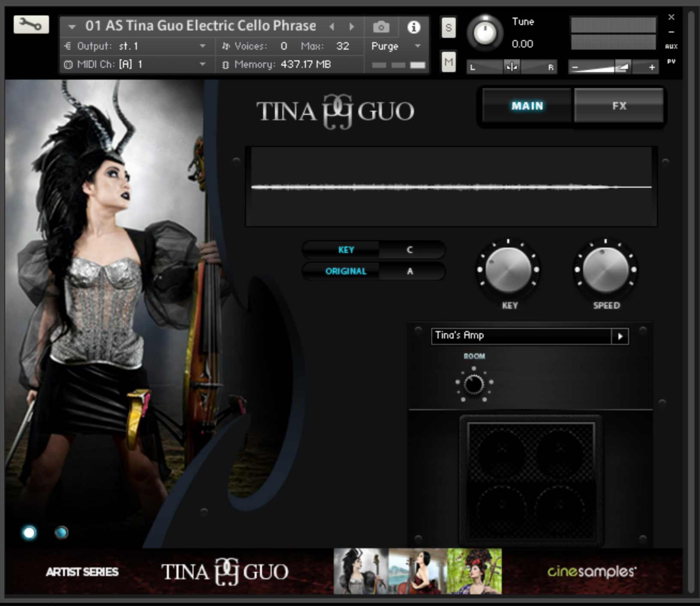Screen dimensions: 700x606
Task: Click the large KEY knob
Action: [x=508, y=270]
